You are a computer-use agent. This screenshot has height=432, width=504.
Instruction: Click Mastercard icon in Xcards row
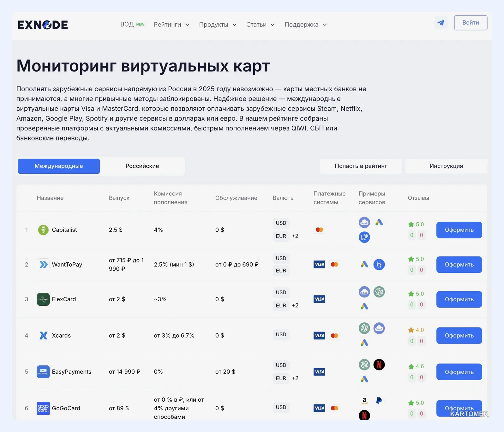[334, 336]
